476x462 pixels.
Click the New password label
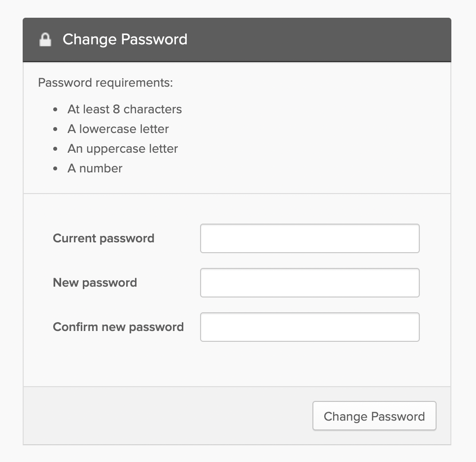[x=95, y=283]
